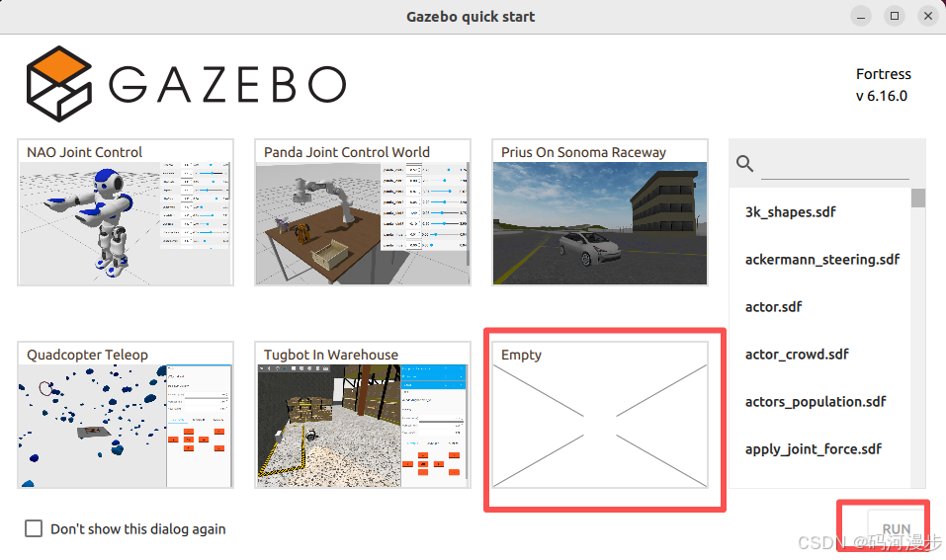Select 3k_shapes.sdf from the list
Viewport: 946px width, 560px height.
click(x=819, y=212)
